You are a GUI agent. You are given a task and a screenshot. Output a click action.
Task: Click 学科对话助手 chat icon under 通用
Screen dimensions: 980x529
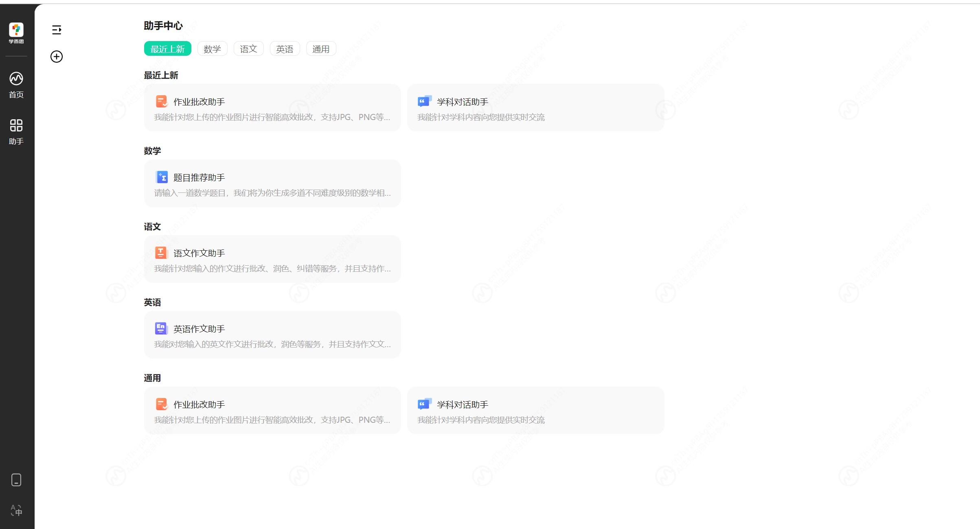click(x=424, y=404)
